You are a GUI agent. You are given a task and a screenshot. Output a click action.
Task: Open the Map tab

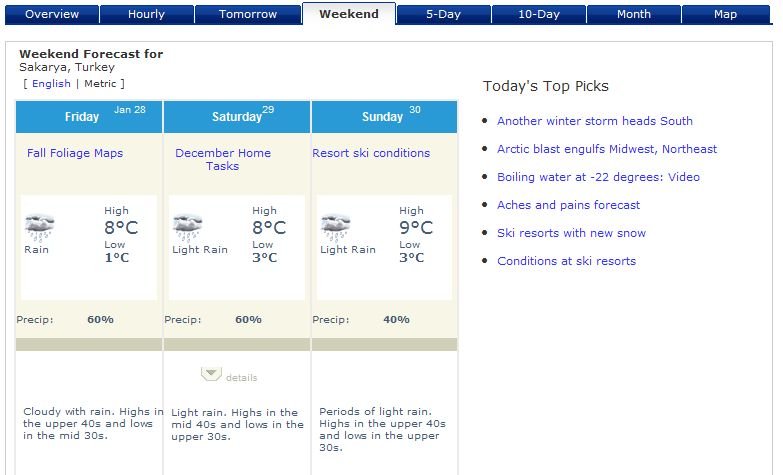726,14
